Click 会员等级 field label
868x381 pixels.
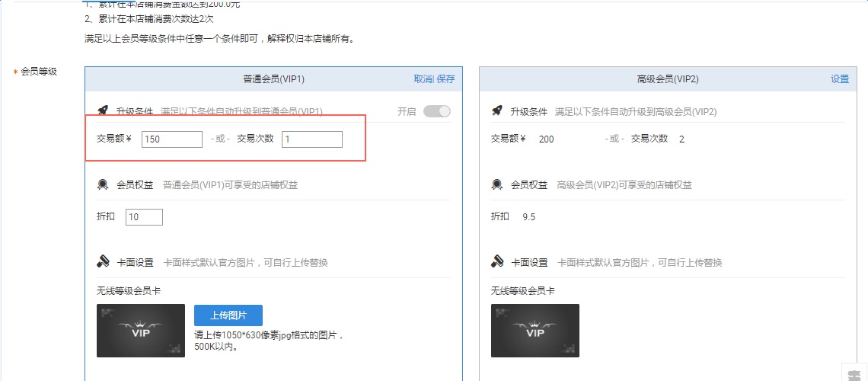tap(39, 72)
